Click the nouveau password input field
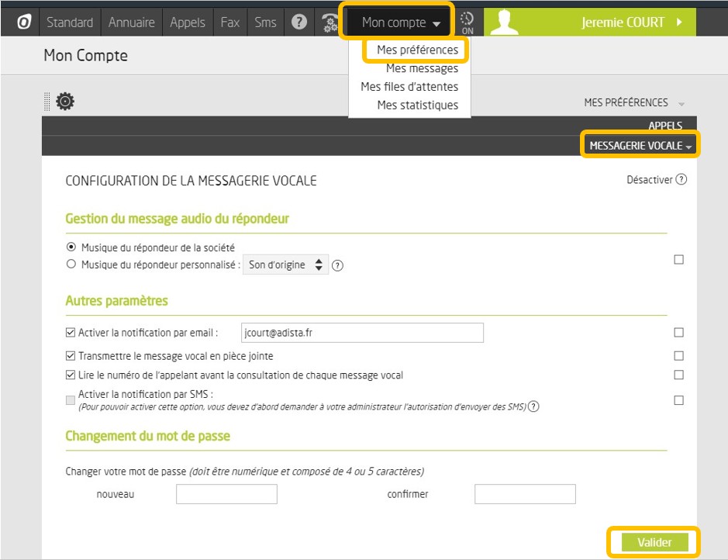 click(x=226, y=494)
